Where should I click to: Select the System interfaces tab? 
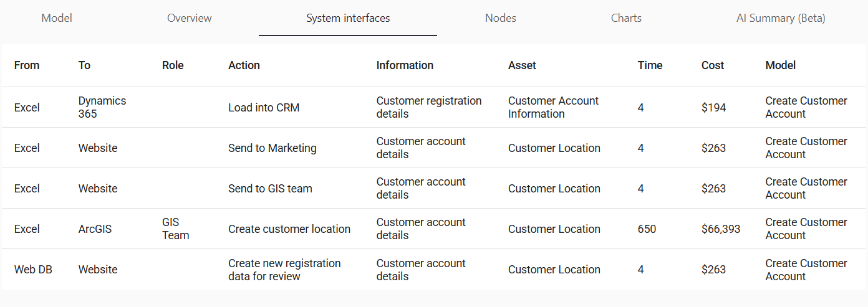click(x=348, y=18)
